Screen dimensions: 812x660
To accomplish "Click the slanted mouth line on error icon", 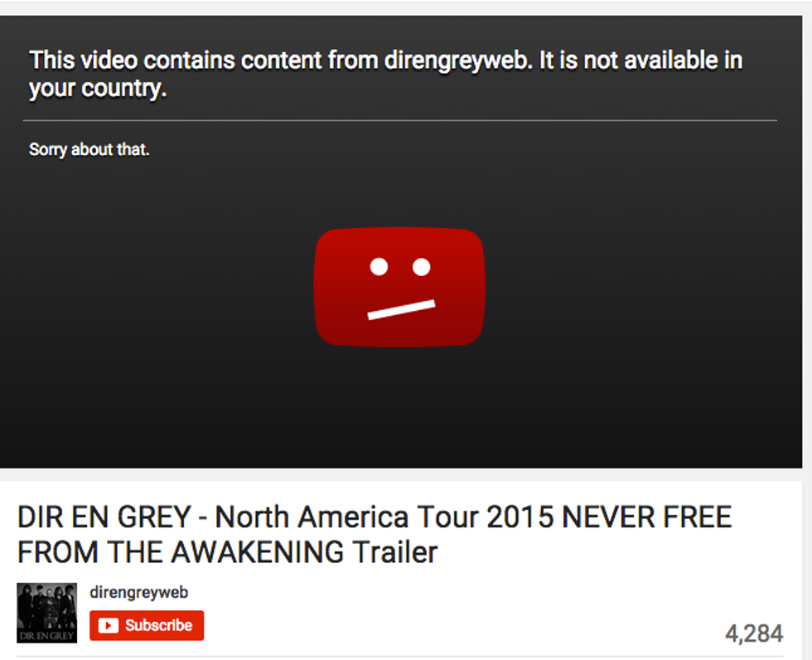I will point(401,309).
